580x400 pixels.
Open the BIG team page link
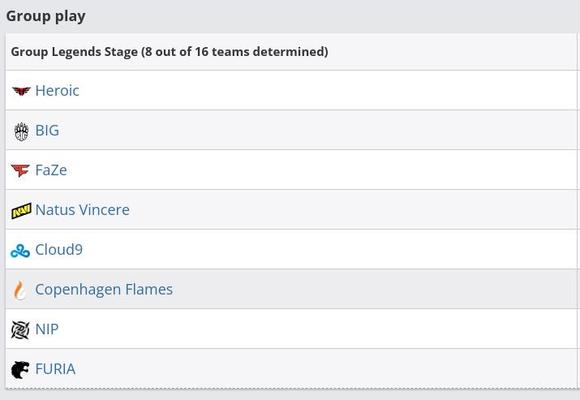(x=47, y=130)
